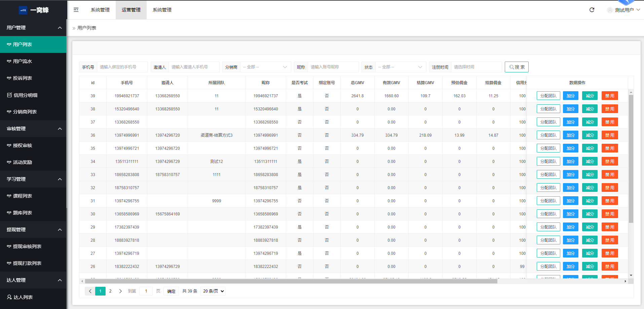Click the icon beside 提现审核列表
The width and height of the screenshot is (644, 309).
9,246
